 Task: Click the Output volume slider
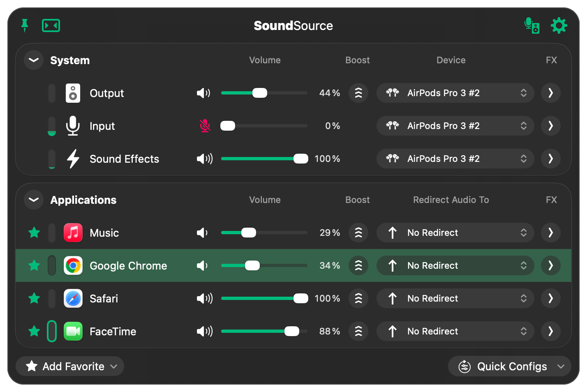(x=264, y=93)
